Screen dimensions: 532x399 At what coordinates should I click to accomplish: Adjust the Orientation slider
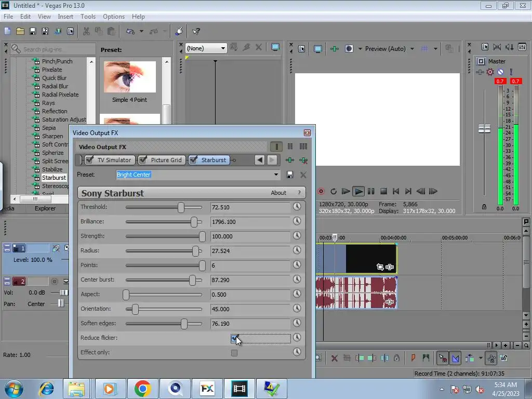click(136, 309)
